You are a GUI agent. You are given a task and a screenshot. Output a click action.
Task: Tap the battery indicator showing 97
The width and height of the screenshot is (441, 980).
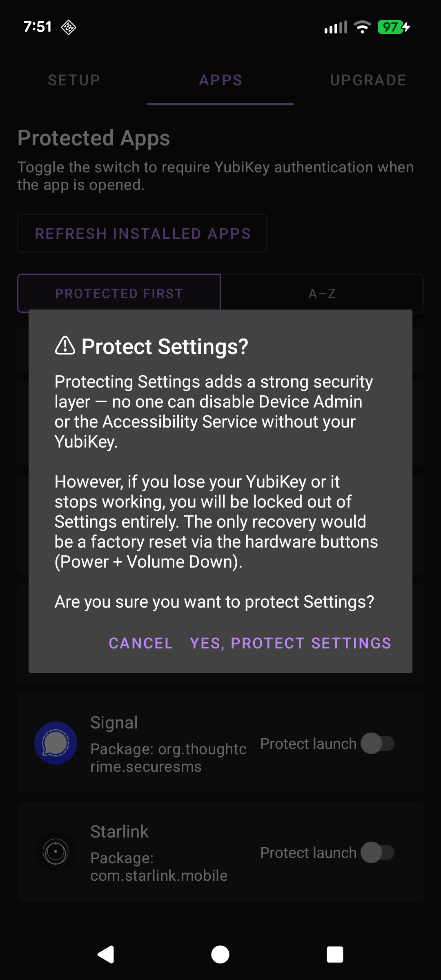click(x=391, y=26)
